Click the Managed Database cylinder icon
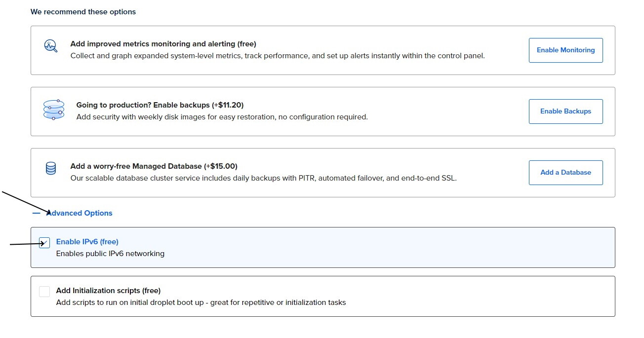The height and width of the screenshot is (338, 644). [x=51, y=168]
